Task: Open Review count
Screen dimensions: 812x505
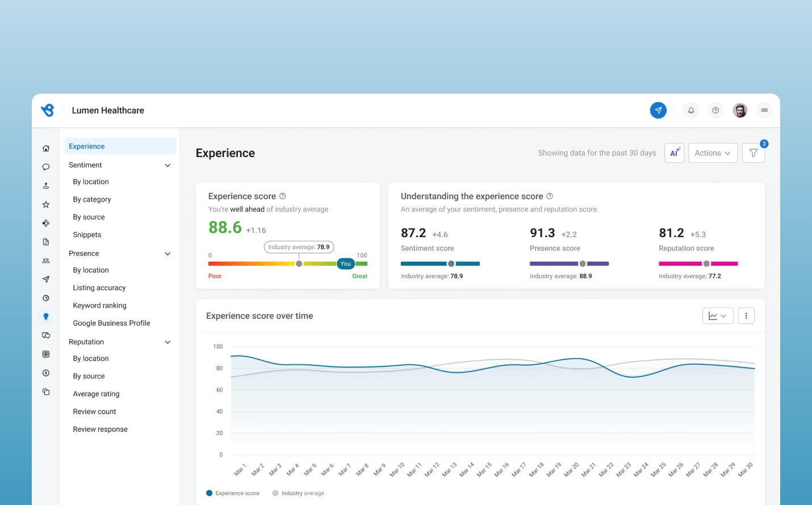Action: 94,411
